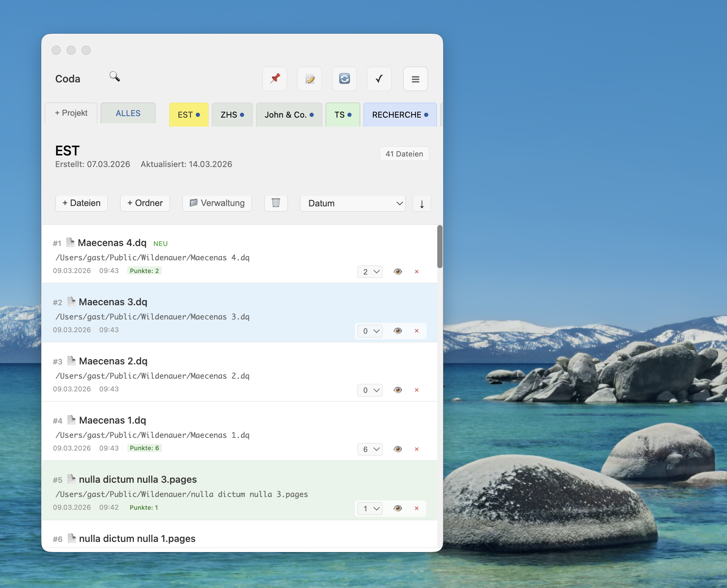Toggle eye icon for Maecenas 3.dq

pyautogui.click(x=398, y=331)
